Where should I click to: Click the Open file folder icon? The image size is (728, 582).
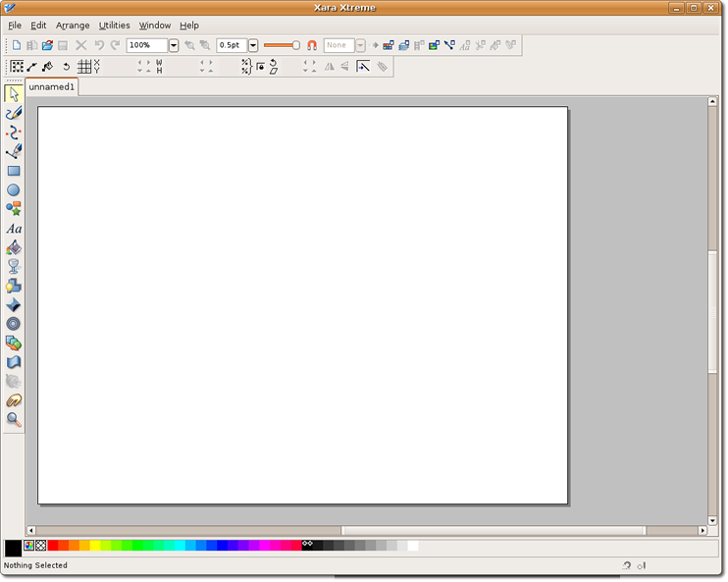(47, 45)
